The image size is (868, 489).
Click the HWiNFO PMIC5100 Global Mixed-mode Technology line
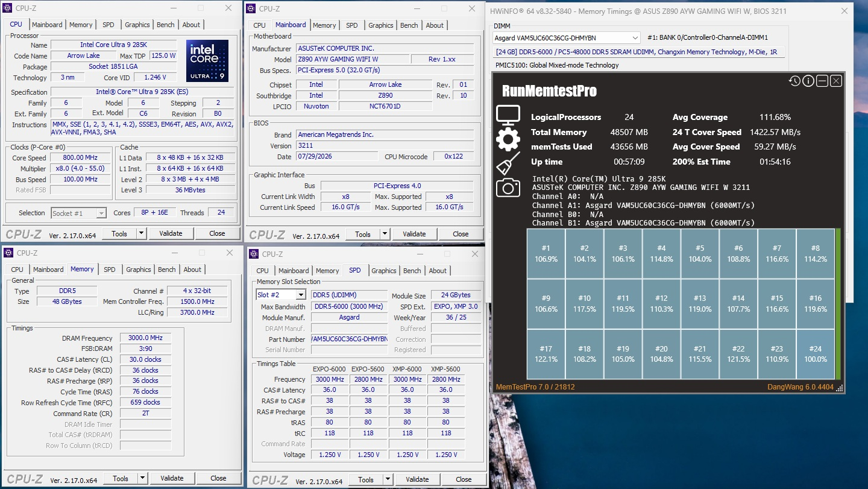(557, 65)
